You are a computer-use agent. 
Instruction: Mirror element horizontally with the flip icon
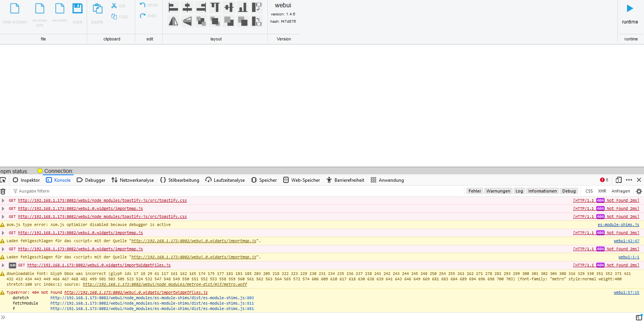[173, 21]
